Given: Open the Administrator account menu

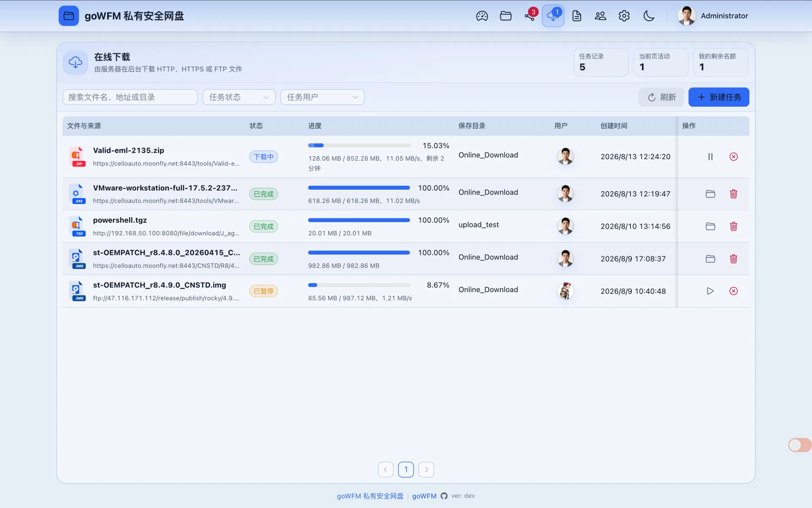Looking at the screenshot, I should [713, 16].
